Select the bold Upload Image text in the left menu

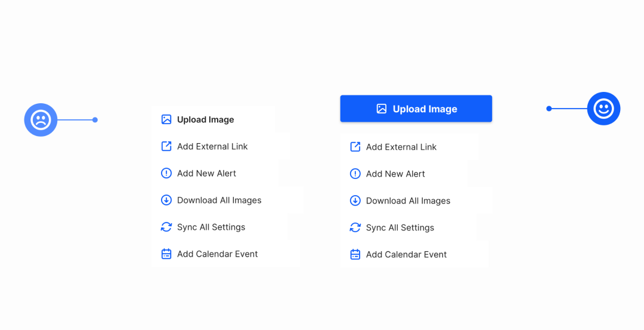coord(205,119)
